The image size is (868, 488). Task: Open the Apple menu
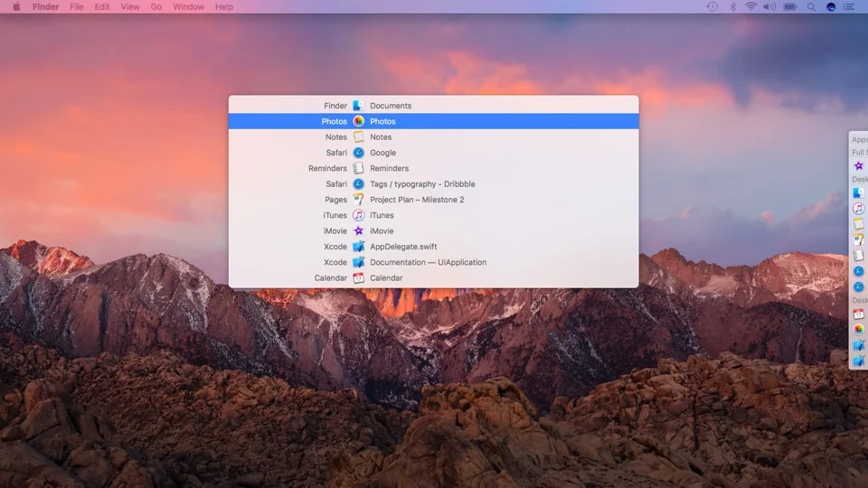click(x=16, y=6)
